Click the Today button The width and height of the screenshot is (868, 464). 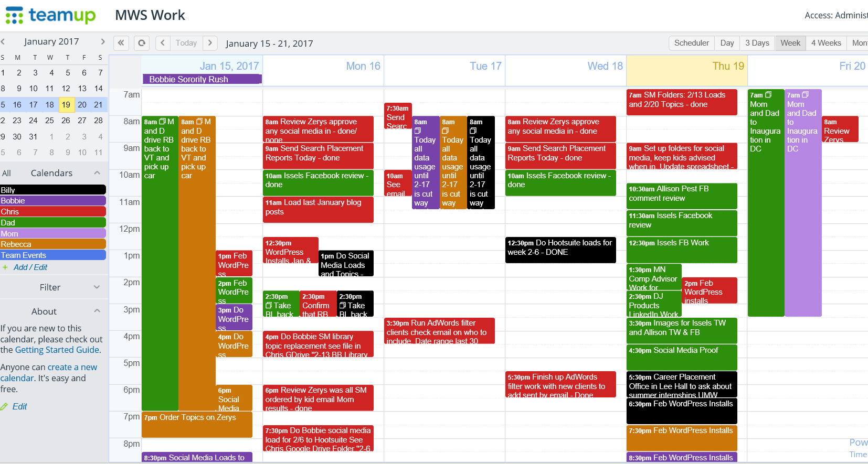coord(186,43)
